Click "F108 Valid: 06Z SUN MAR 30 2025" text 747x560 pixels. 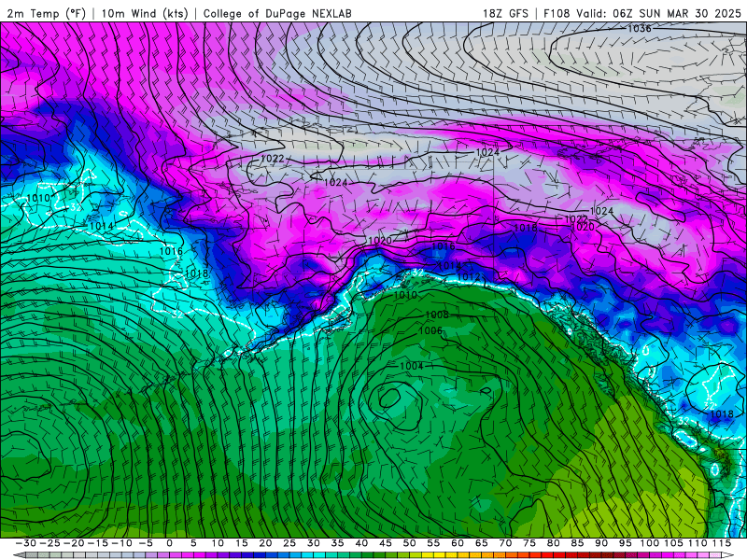(x=642, y=13)
